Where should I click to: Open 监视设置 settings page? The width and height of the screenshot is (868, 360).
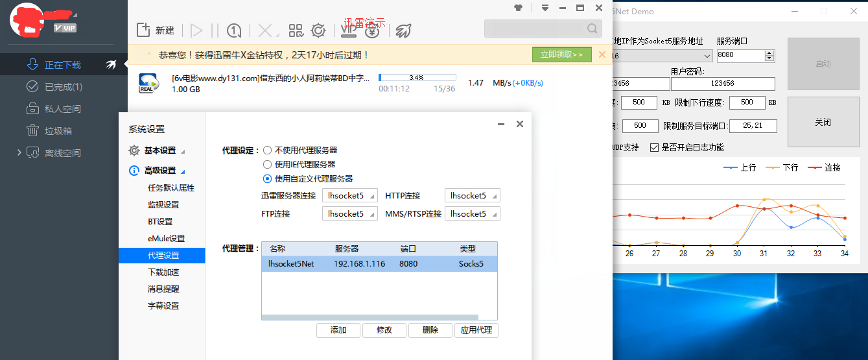point(163,205)
